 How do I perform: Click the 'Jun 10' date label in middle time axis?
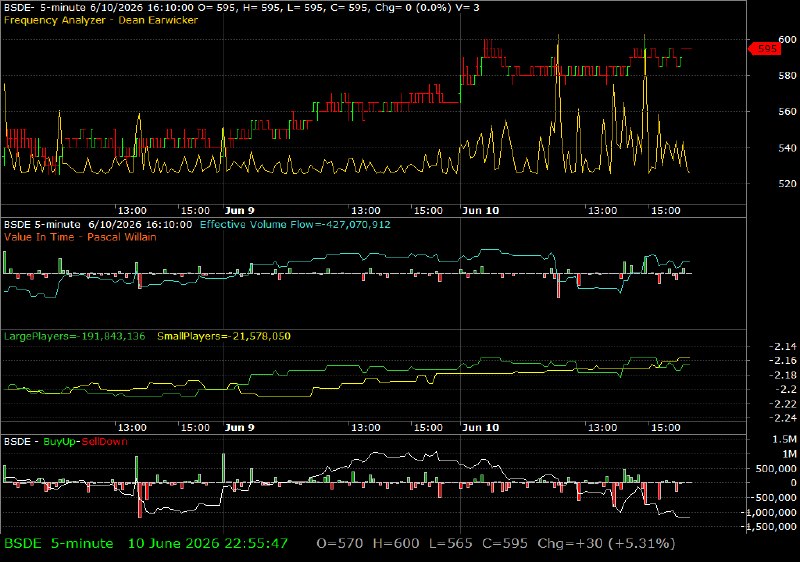coord(480,427)
